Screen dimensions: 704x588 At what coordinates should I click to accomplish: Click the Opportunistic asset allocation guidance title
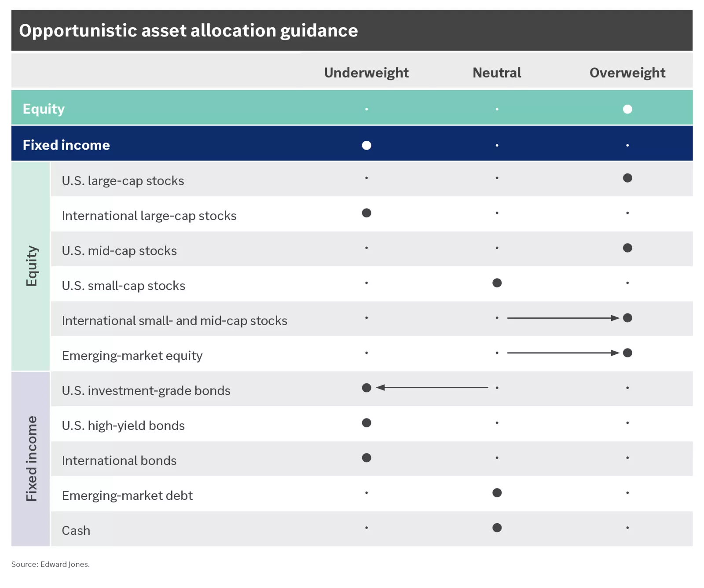(188, 31)
